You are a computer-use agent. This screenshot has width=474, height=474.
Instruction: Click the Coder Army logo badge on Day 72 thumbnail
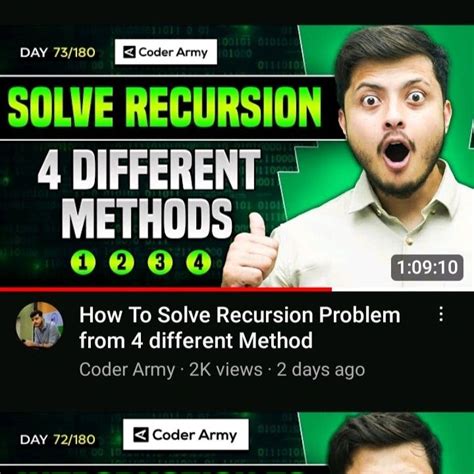[186, 434]
